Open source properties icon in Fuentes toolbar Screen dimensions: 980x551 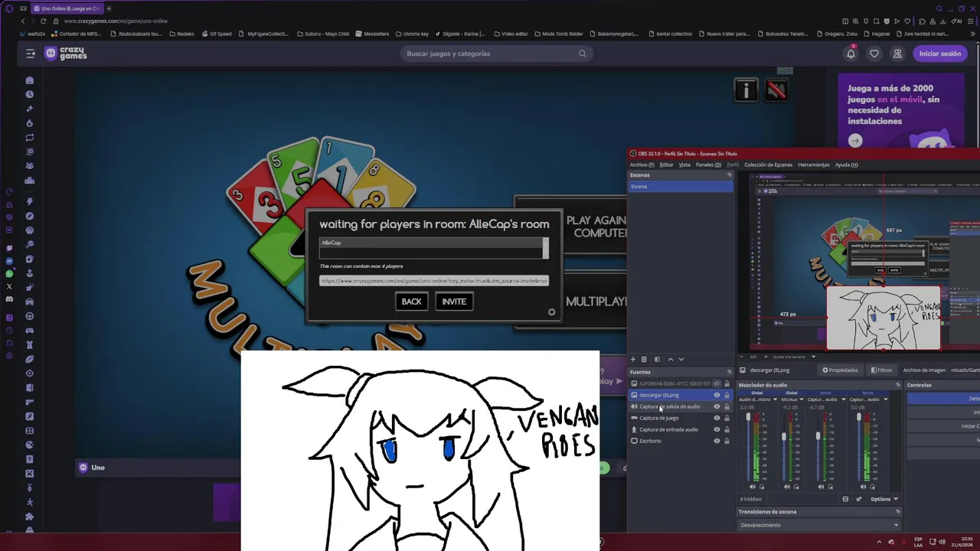click(657, 359)
